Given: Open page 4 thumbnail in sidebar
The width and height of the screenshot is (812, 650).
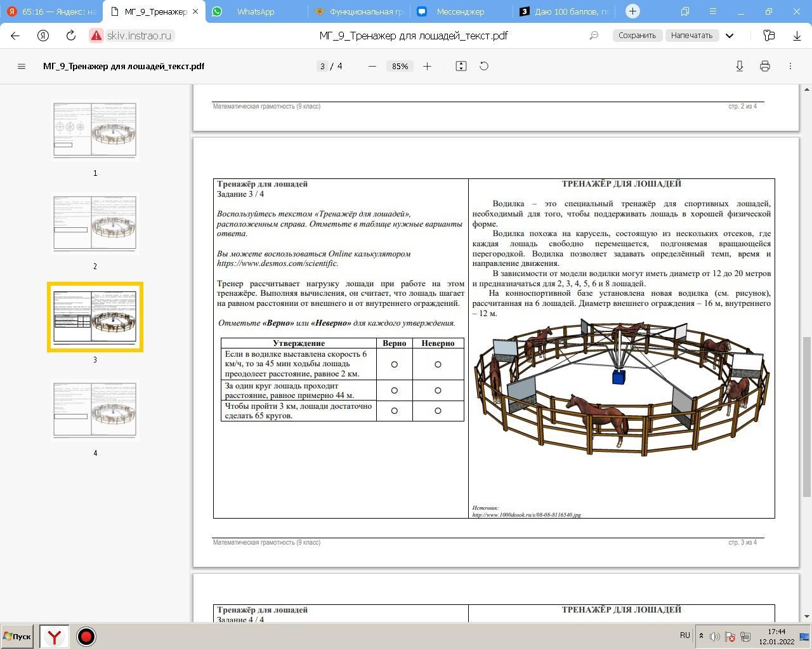Looking at the screenshot, I should (95, 411).
